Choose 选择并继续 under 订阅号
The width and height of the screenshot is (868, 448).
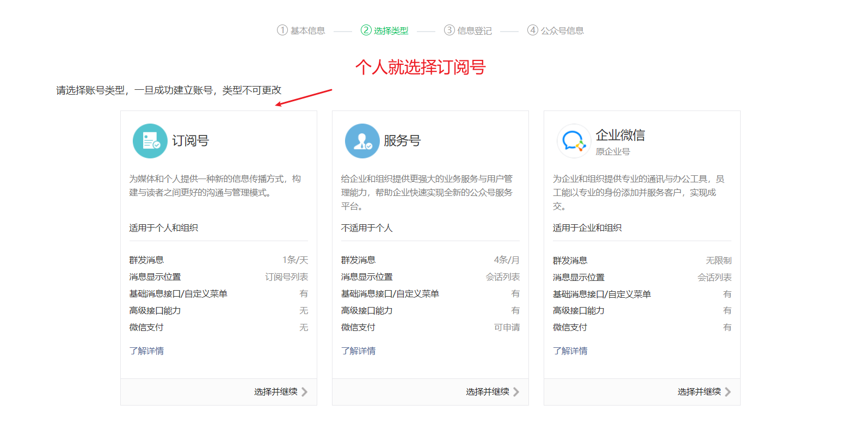click(276, 392)
